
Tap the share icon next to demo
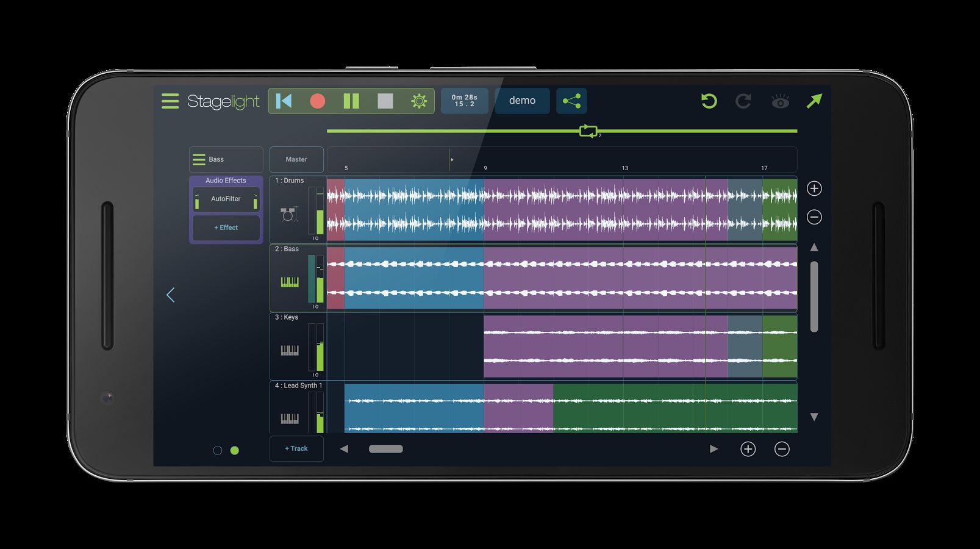571,101
